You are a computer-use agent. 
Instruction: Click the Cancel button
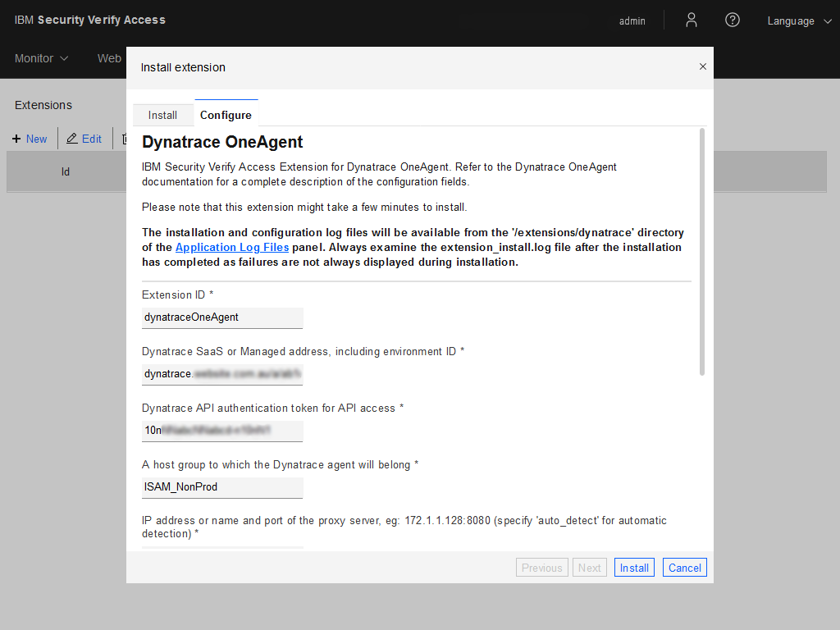click(685, 568)
